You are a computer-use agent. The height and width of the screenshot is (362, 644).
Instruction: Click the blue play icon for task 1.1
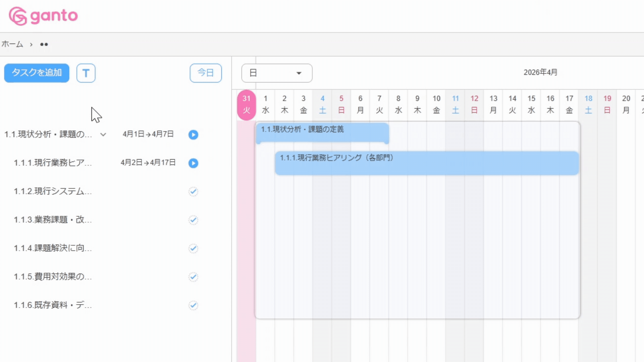pyautogui.click(x=193, y=135)
